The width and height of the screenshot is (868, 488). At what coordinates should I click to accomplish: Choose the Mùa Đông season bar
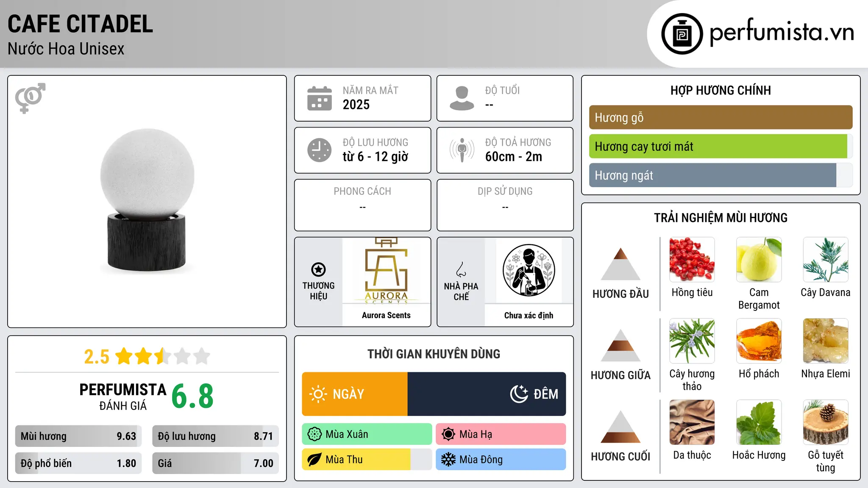point(501,460)
